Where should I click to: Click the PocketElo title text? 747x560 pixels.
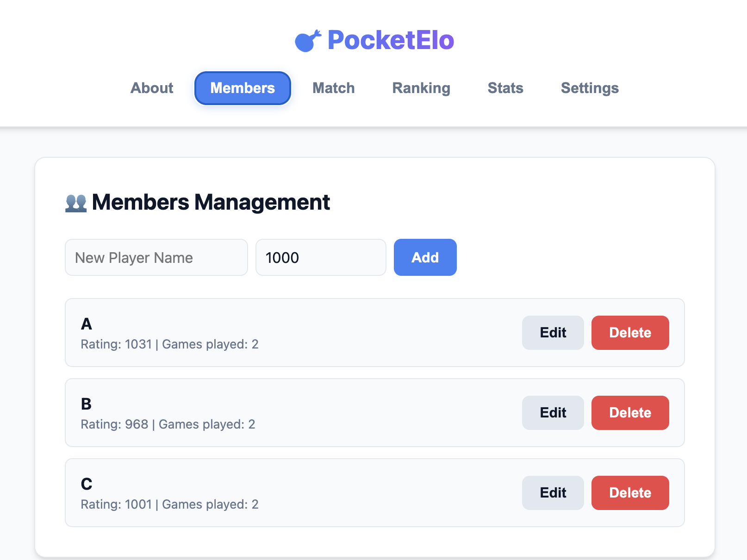coord(391,40)
